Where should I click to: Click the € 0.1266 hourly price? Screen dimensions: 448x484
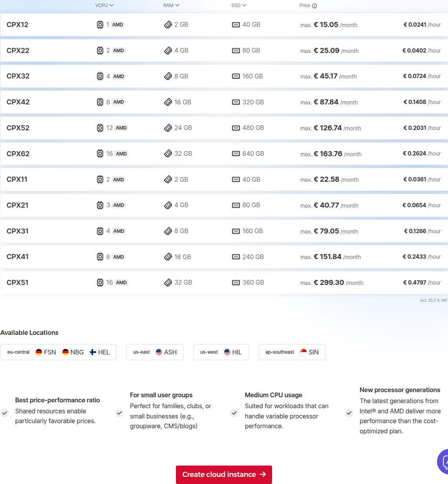415,231
